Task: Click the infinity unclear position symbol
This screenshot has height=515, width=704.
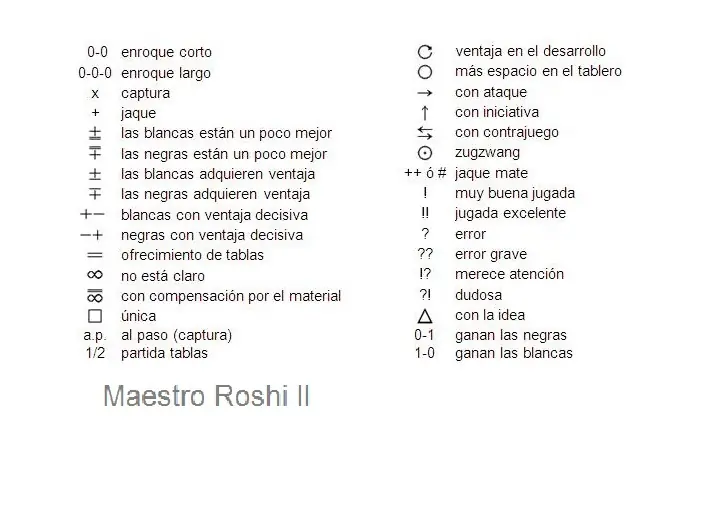Action: [95, 274]
